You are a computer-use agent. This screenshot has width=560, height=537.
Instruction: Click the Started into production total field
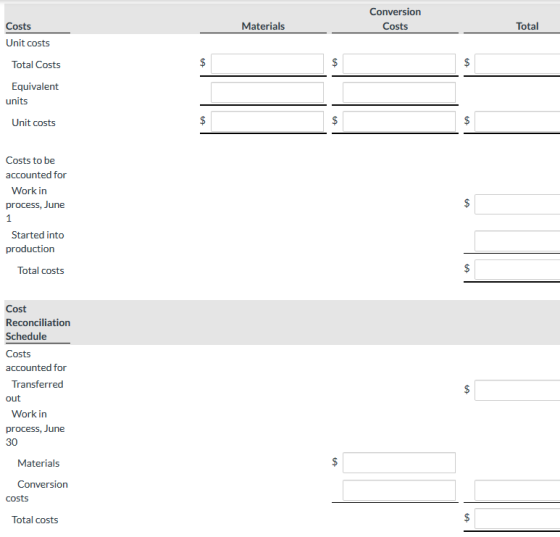[517, 241]
